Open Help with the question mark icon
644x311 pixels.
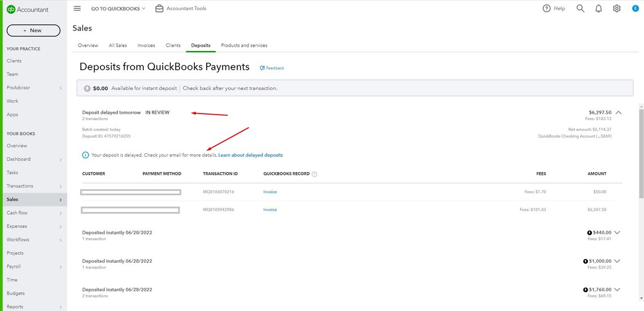[547, 9]
